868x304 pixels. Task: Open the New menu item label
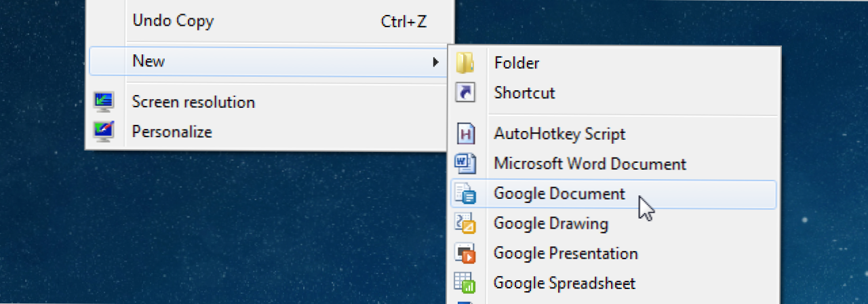[149, 61]
